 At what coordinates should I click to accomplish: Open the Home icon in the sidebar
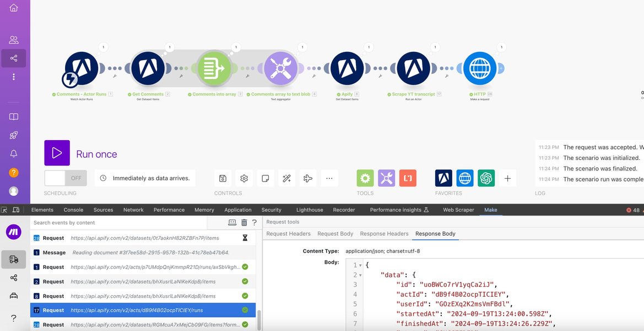(x=14, y=8)
